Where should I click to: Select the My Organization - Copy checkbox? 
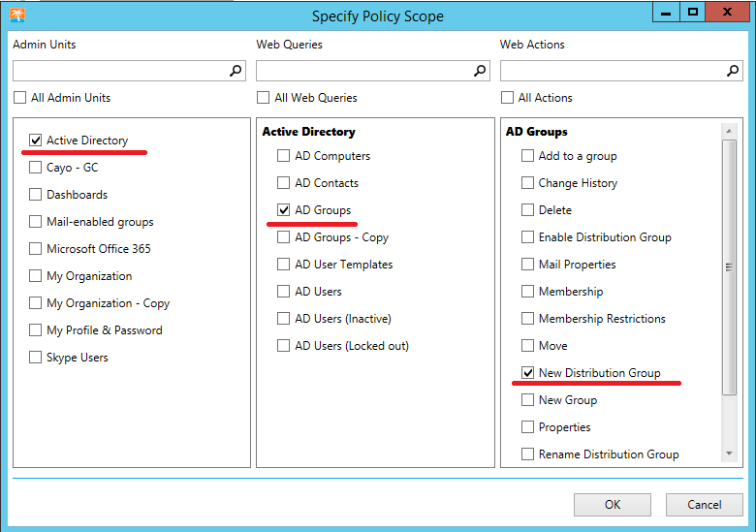pos(35,303)
